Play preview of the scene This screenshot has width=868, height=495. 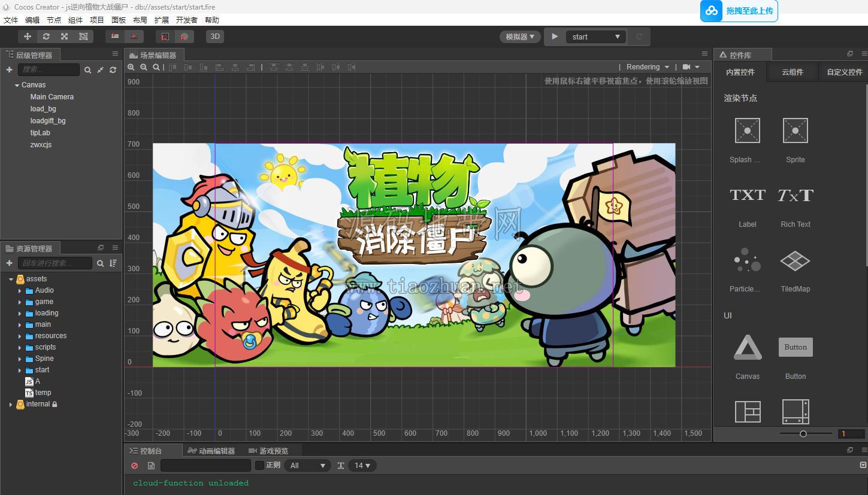point(555,37)
